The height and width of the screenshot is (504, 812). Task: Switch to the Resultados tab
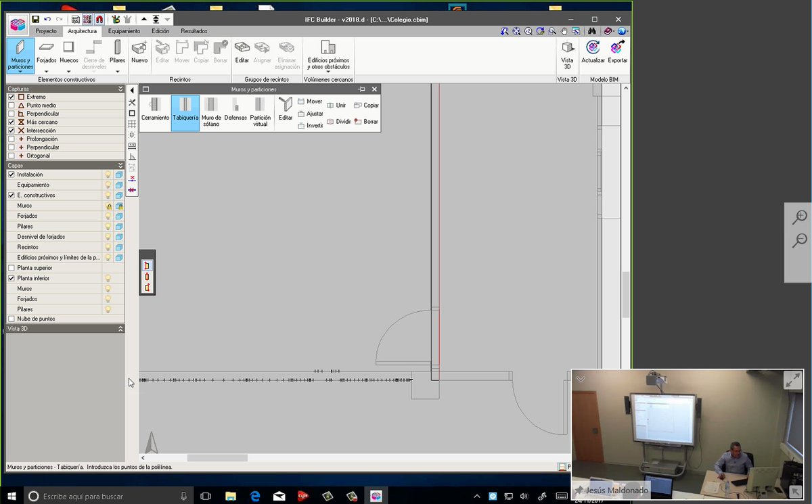(x=194, y=31)
